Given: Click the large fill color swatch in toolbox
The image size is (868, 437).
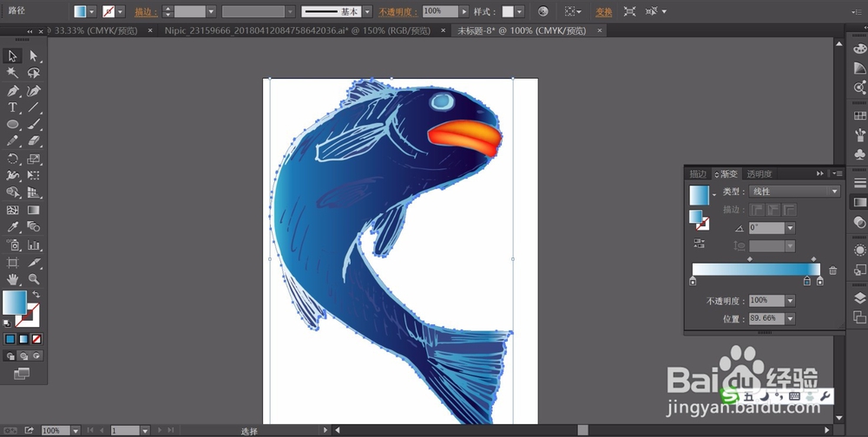Looking at the screenshot, I should pyautogui.click(x=15, y=303).
